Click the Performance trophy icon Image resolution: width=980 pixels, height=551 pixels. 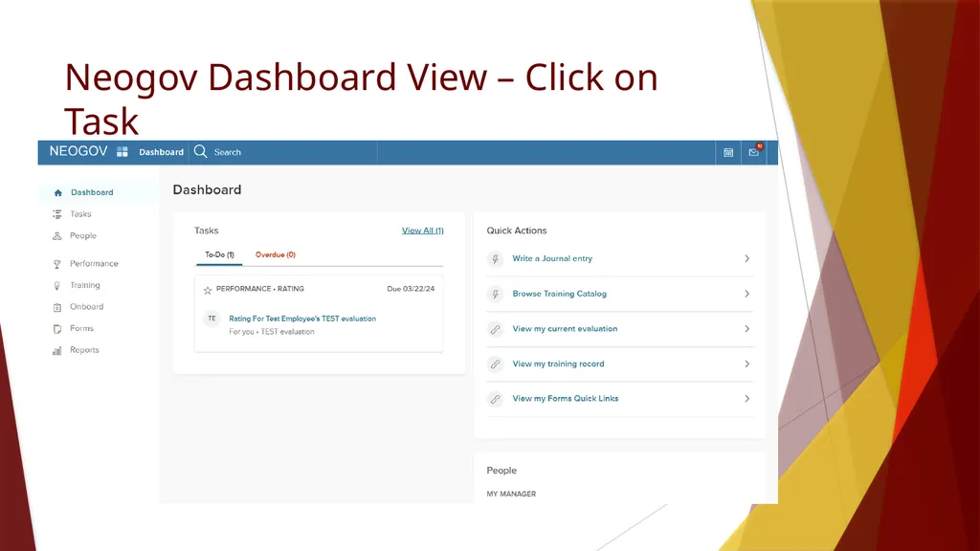pos(56,264)
